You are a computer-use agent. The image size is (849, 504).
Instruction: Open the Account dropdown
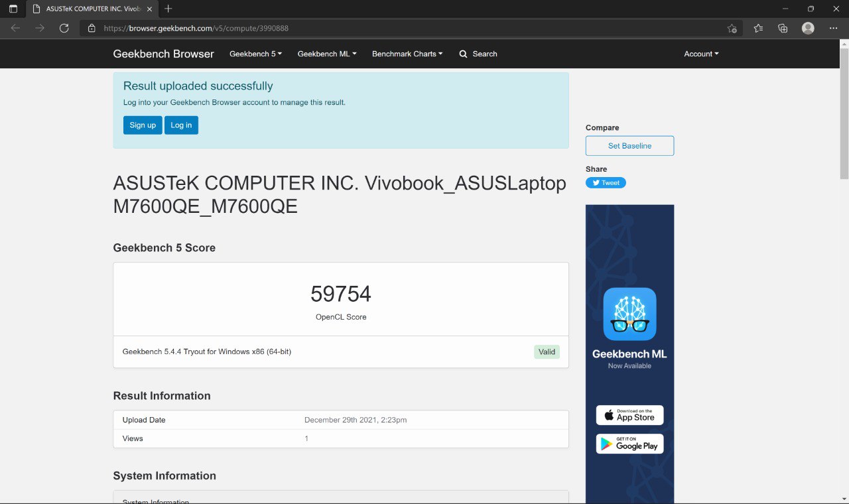pyautogui.click(x=701, y=54)
